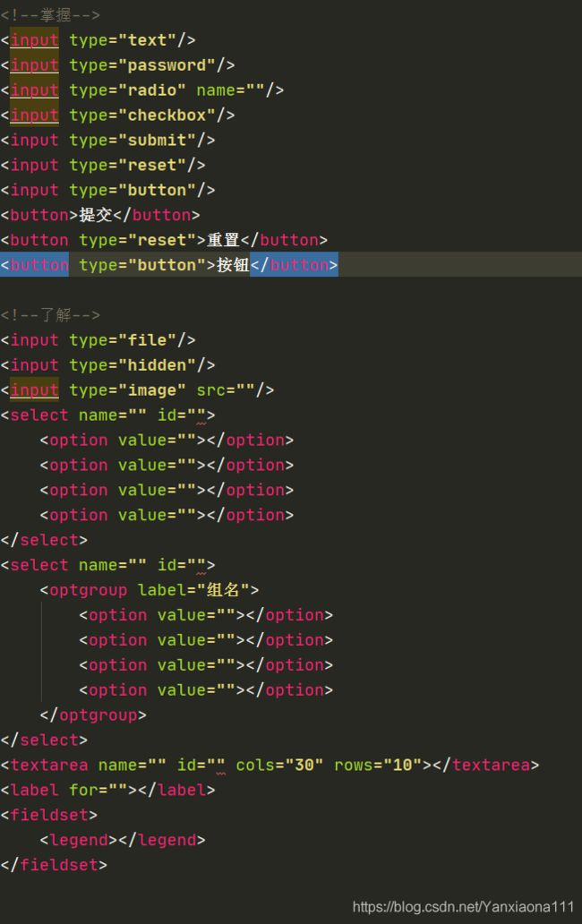Click the 提交 button text
The height and width of the screenshot is (924, 582).
pos(96,215)
